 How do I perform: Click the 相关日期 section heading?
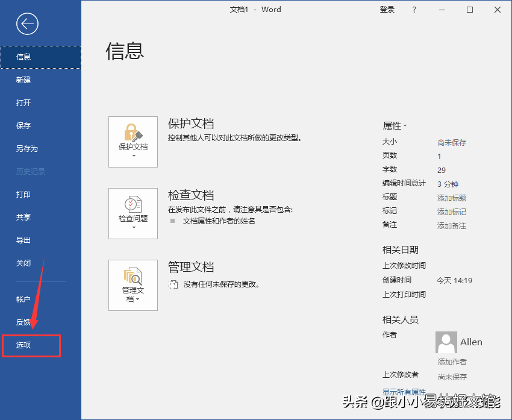401,250
